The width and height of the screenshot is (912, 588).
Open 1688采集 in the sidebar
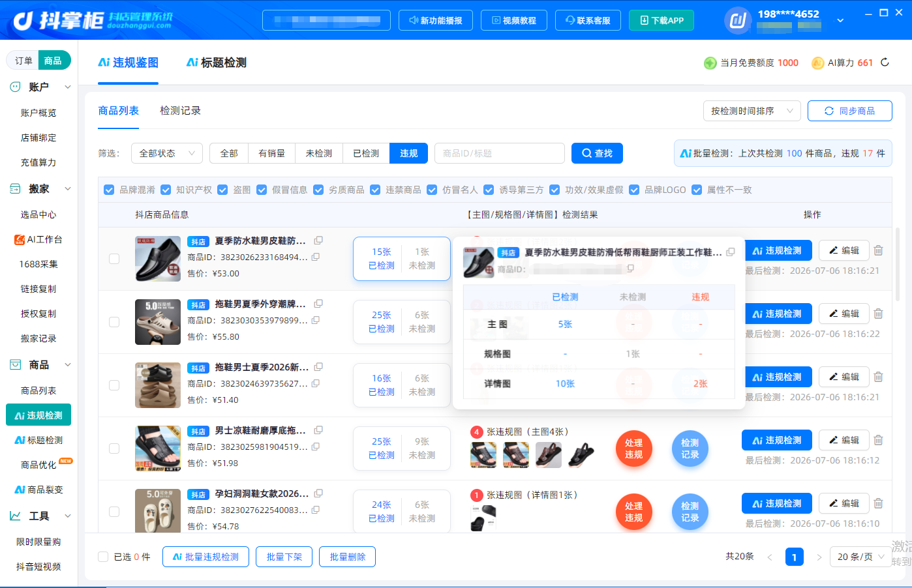38,264
